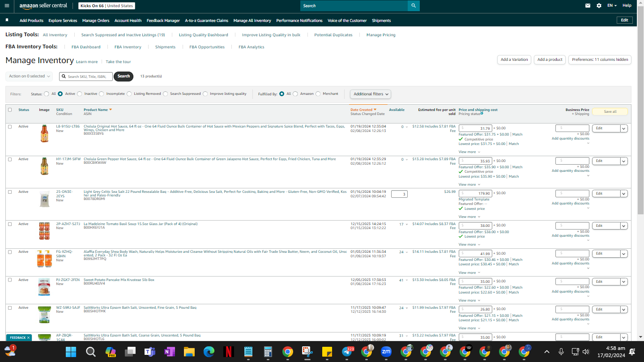Click the black Search button beside SKU field

124,76
